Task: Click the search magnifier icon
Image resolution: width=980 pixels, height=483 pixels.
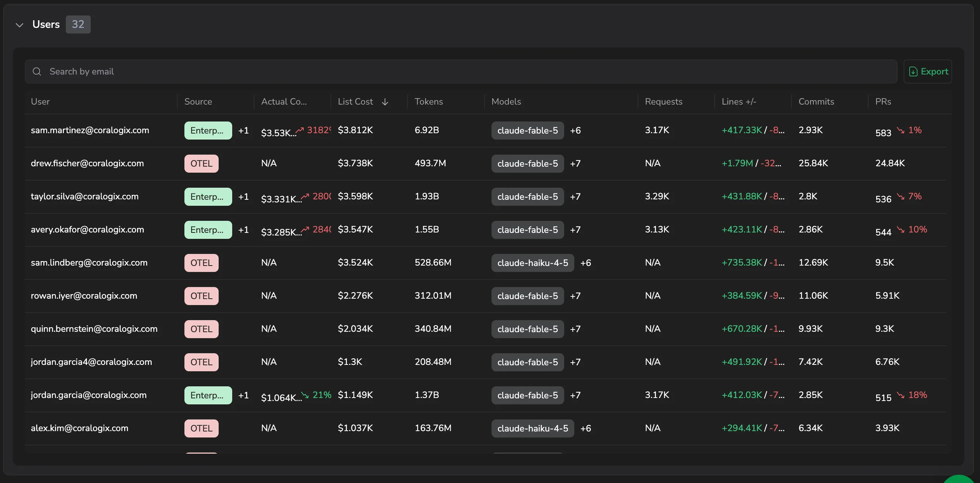Action: click(x=37, y=71)
